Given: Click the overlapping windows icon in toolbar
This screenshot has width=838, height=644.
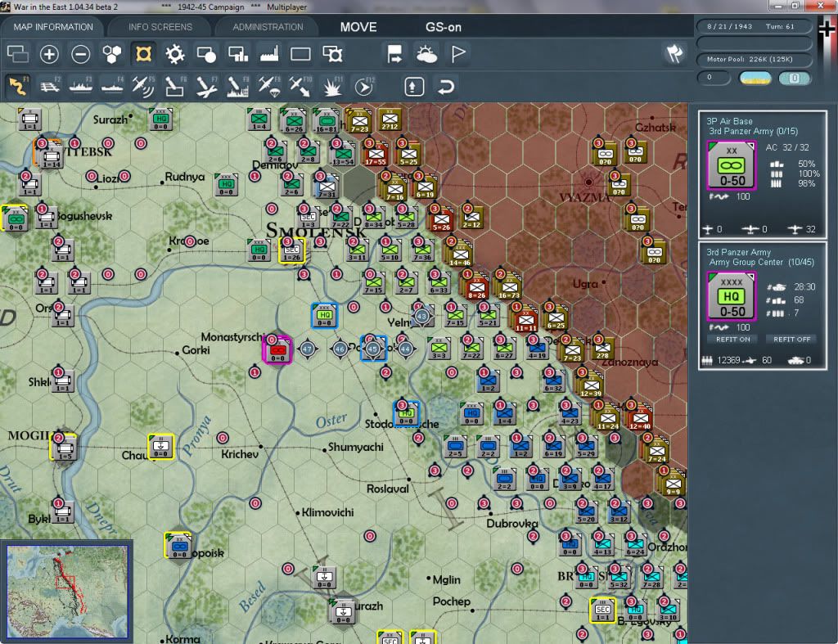Looking at the screenshot, I should (x=18, y=54).
